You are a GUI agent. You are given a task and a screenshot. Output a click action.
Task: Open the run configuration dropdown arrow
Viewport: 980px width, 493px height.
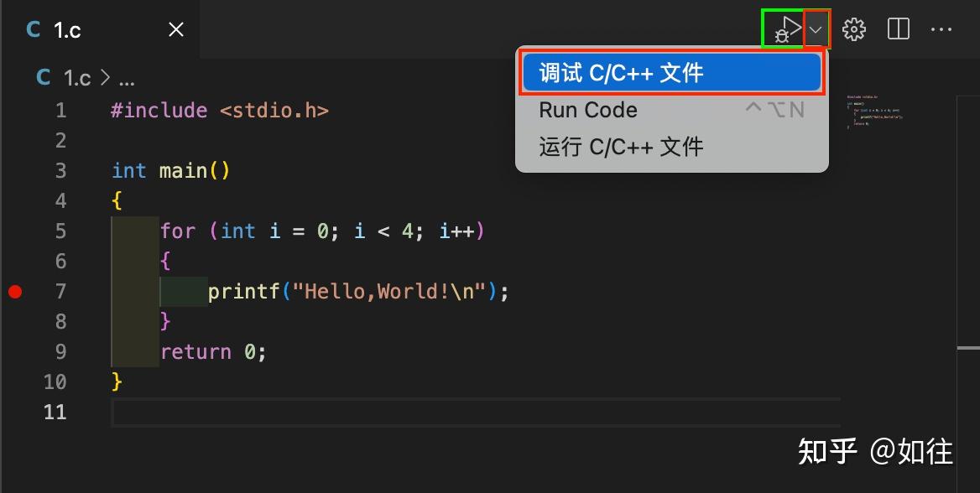(815, 29)
